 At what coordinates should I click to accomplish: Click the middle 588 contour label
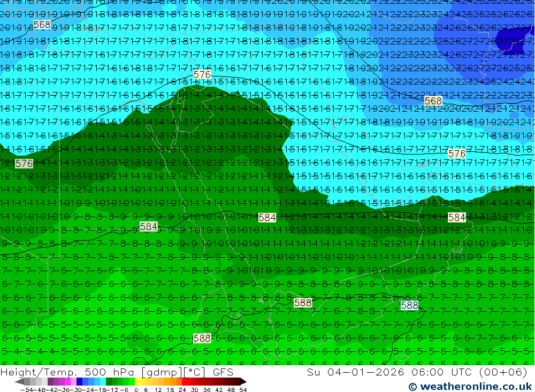tap(303, 303)
